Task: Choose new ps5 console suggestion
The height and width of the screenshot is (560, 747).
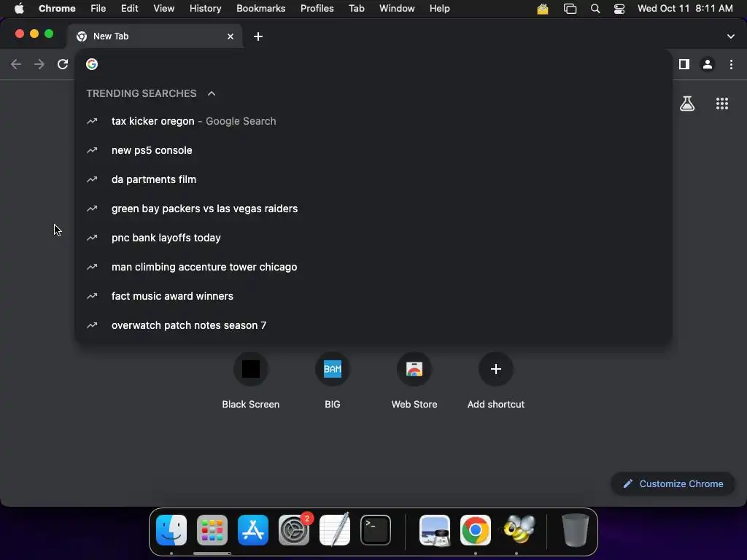Action: [373, 150]
